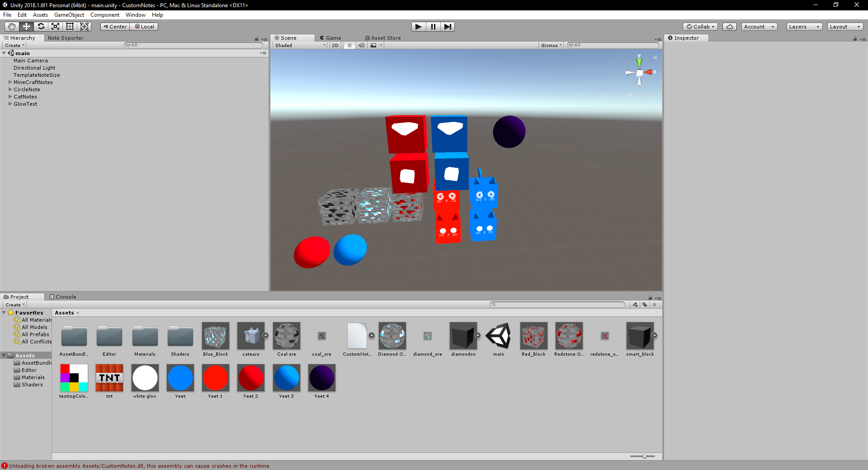The height and width of the screenshot is (470, 868).
Task: Mute scene audio with the speaker icon
Action: (361, 45)
